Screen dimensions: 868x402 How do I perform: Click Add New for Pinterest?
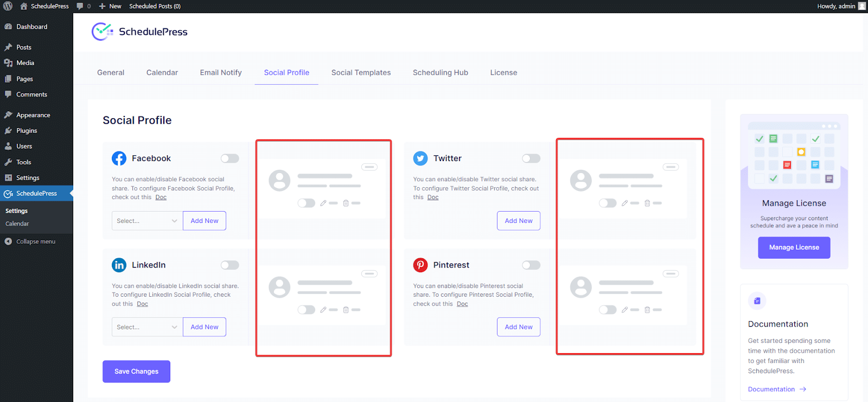(519, 327)
